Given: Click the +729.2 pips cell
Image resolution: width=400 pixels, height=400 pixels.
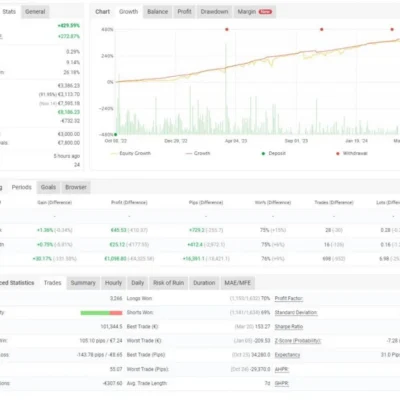Looking at the screenshot, I should tap(196, 230).
